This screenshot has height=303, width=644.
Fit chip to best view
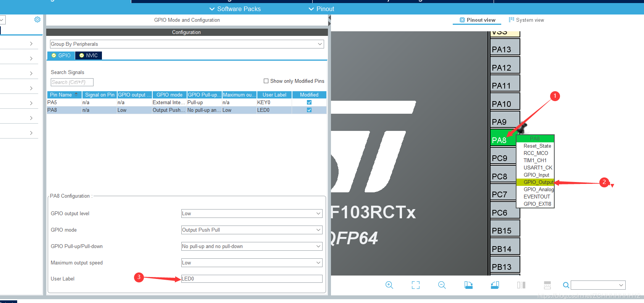416,285
